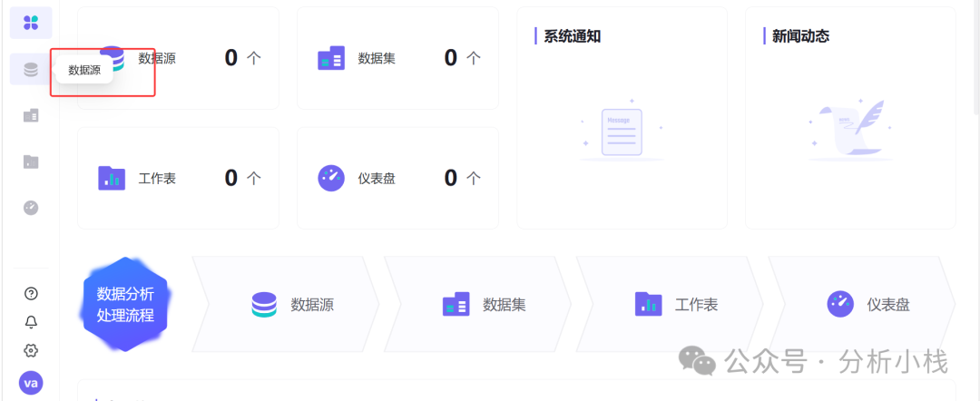The height and width of the screenshot is (401, 980).
Task: Click dataset icon in 数据集 flow step
Action: pyautogui.click(x=456, y=304)
